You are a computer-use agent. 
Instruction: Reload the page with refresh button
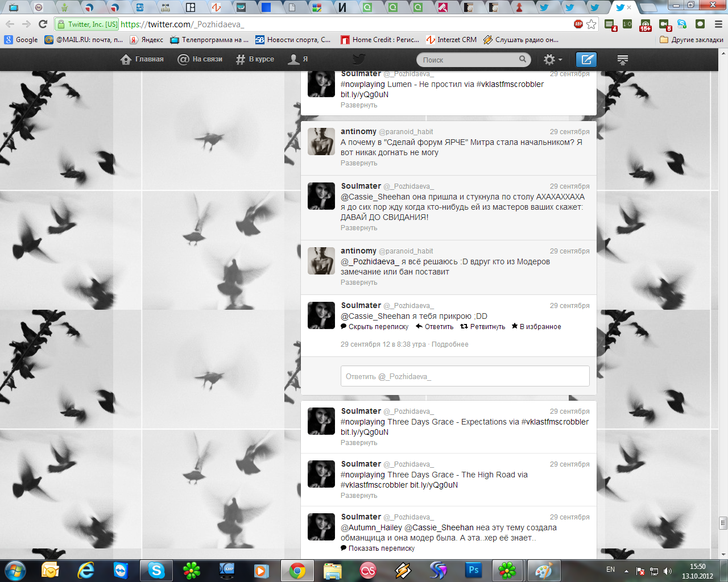[x=43, y=24]
